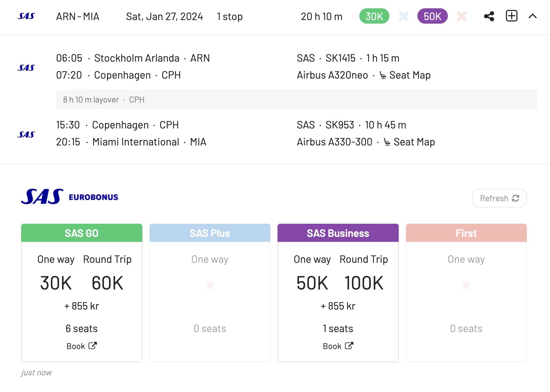The image size is (550, 392).
Task: Click the ARN - MIA route label
Action: tap(78, 17)
